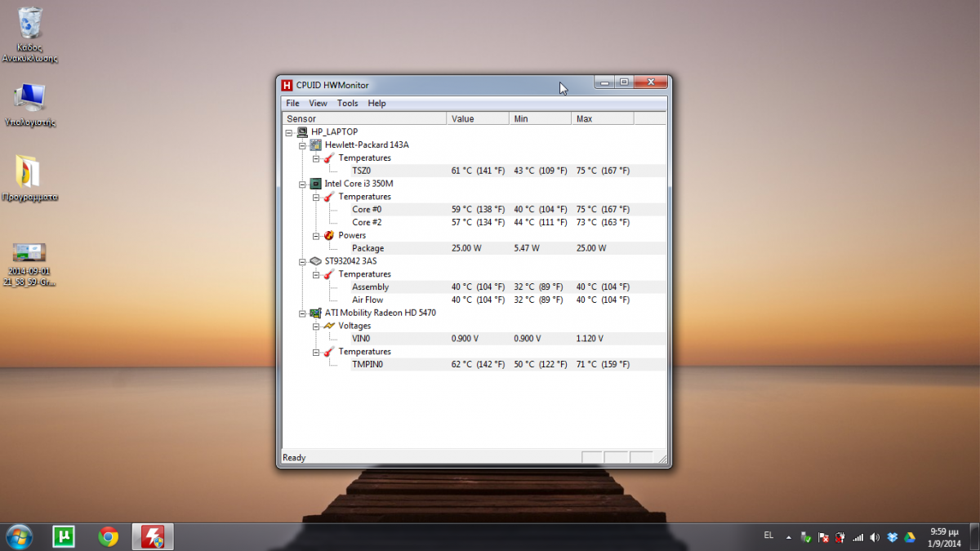Viewport: 980px width, 551px height.
Task: Open the Tools menu
Action: point(348,104)
